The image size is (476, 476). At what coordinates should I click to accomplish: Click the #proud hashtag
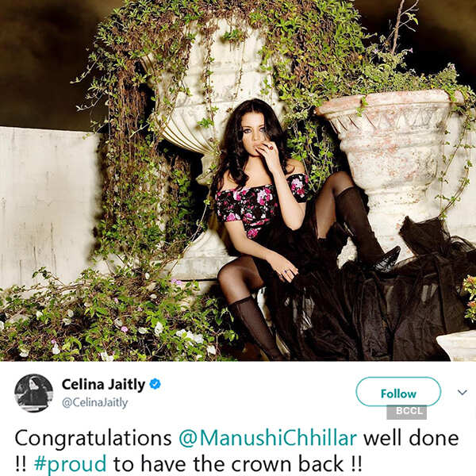[71, 464]
